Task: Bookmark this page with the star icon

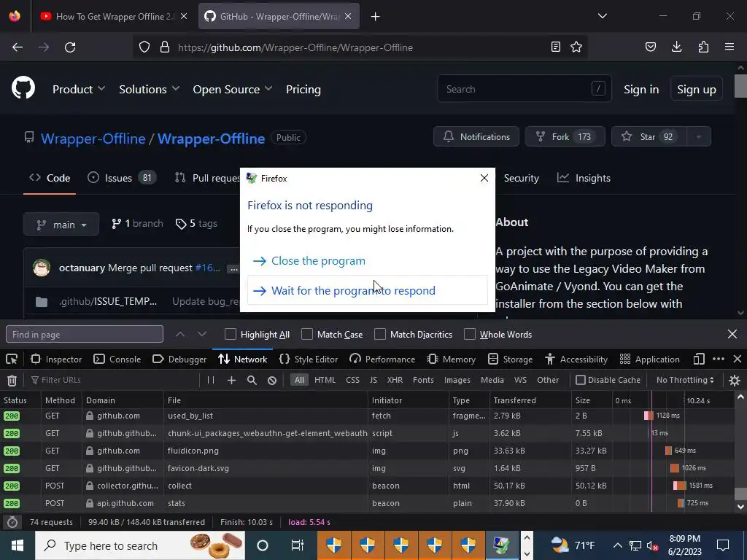Action: coord(576,47)
